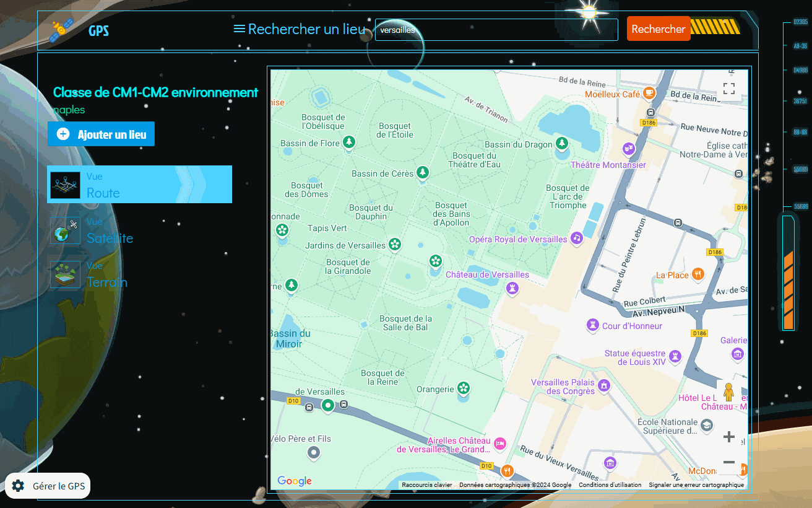Viewport: 812px width, 508px height.
Task: Select the Moelleux Café marker
Action: pyautogui.click(x=648, y=94)
